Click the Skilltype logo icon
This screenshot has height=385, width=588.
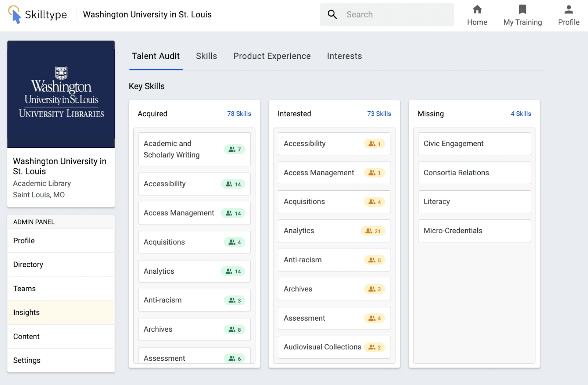(x=15, y=14)
